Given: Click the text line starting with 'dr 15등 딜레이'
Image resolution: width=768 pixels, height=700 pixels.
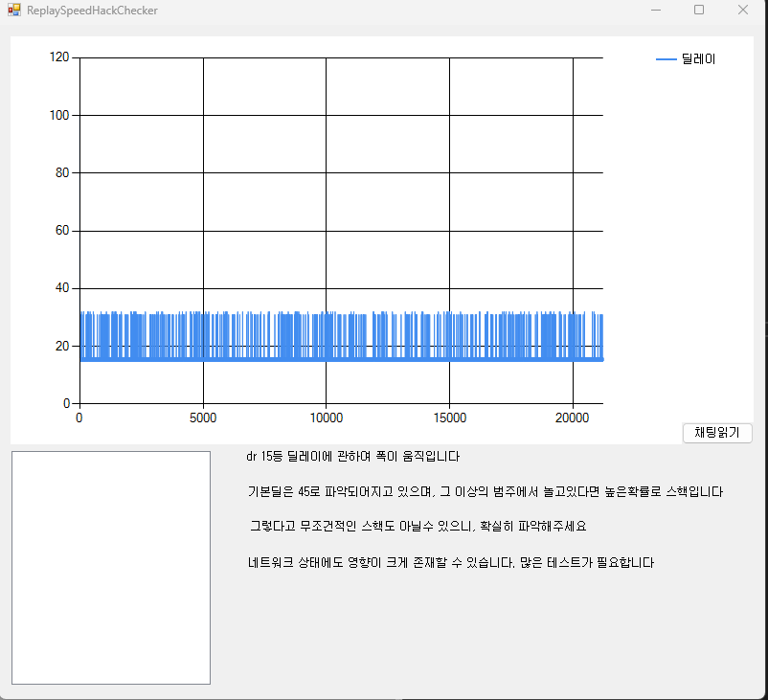Looking at the screenshot, I should pos(352,456).
